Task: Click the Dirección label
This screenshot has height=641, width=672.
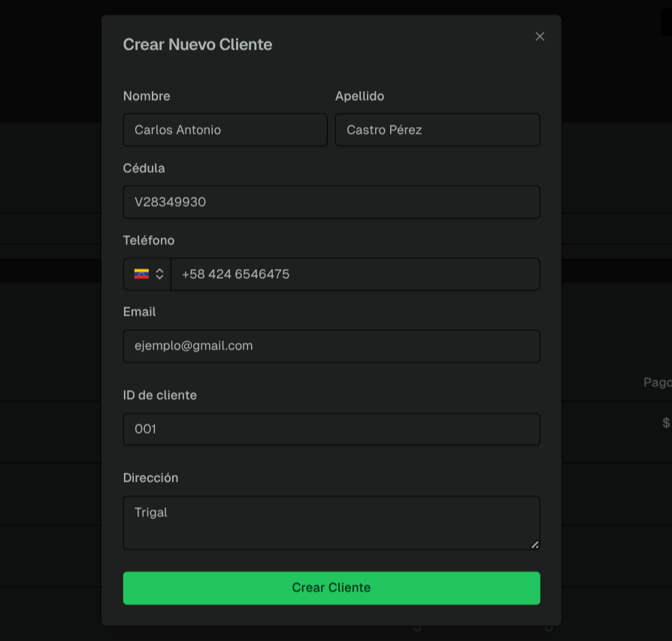Action: pyautogui.click(x=150, y=478)
